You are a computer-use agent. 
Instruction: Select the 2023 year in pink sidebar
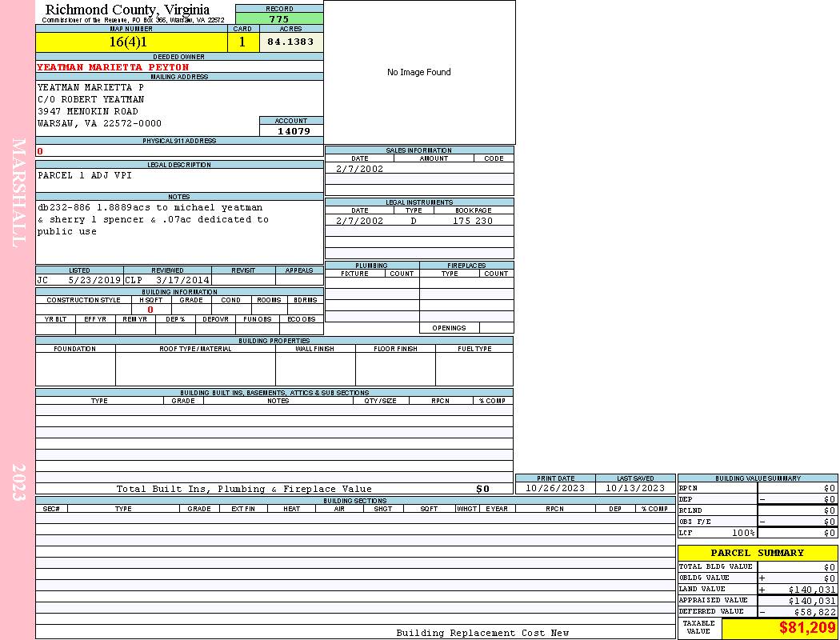(x=18, y=482)
